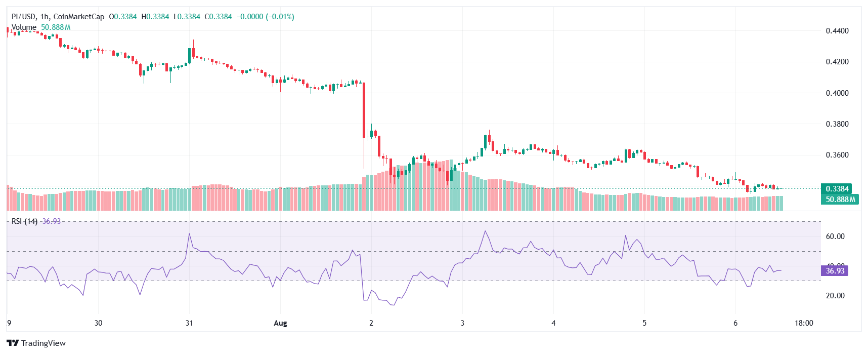Click the -0.0000 (-0.01%) change value
The height and width of the screenshot is (354, 868).
pyautogui.click(x=265, y=17)
